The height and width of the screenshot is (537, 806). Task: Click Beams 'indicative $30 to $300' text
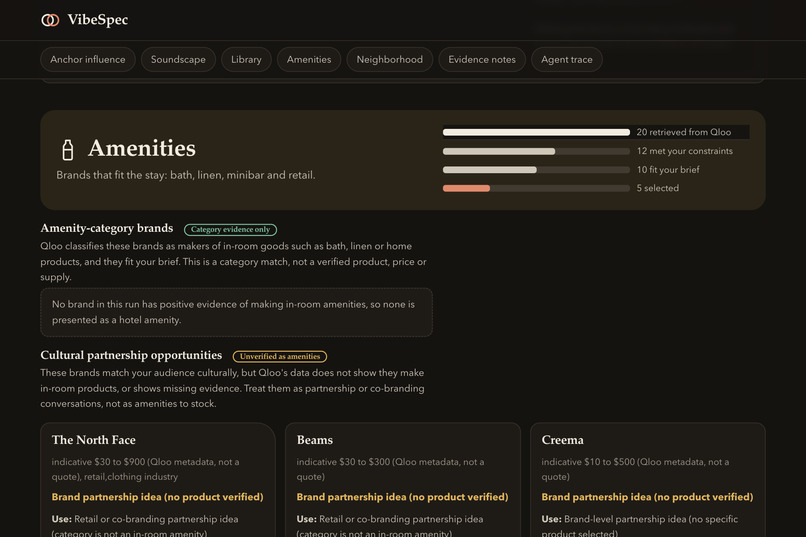[x=390, y=469]
